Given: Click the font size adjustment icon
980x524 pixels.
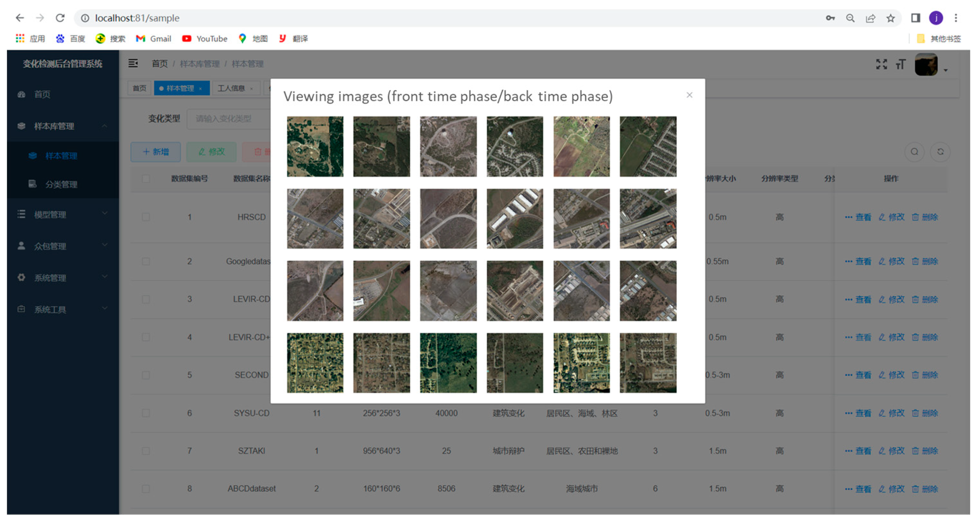Looking at the screenshot, I should [900, 64].
